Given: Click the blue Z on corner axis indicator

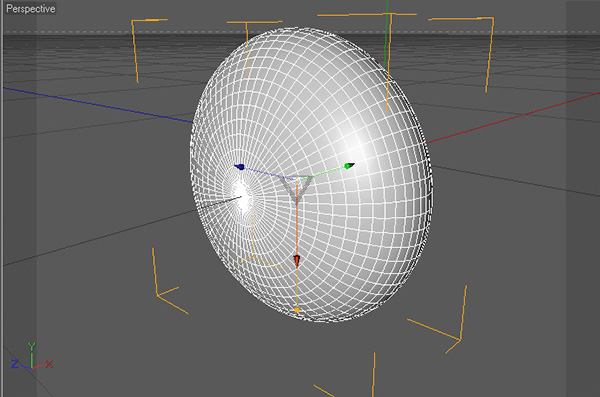Looking at the screenshot, I should 15,364.
